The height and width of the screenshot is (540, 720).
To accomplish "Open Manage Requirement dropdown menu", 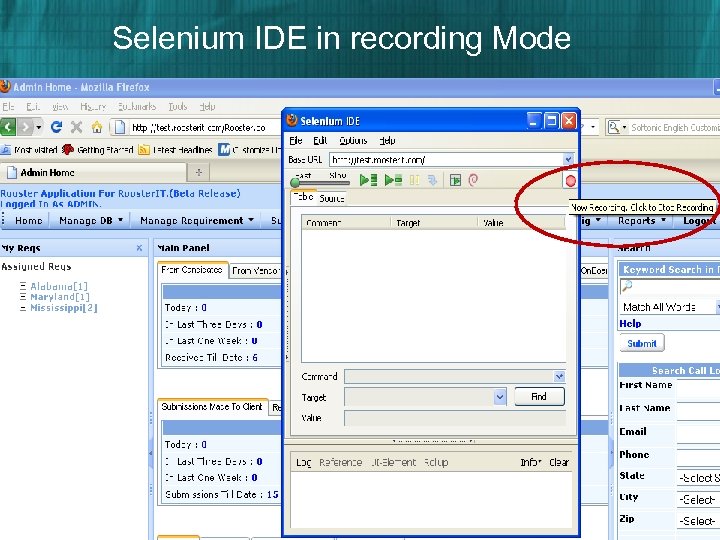I will tap(197, 220).
